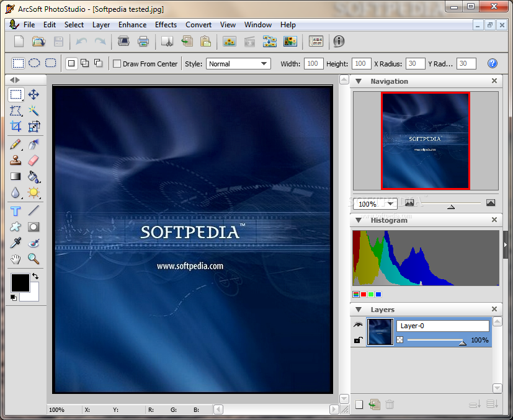Create a new file from toolbar
The image size is (513, 420).
[19, 42]
